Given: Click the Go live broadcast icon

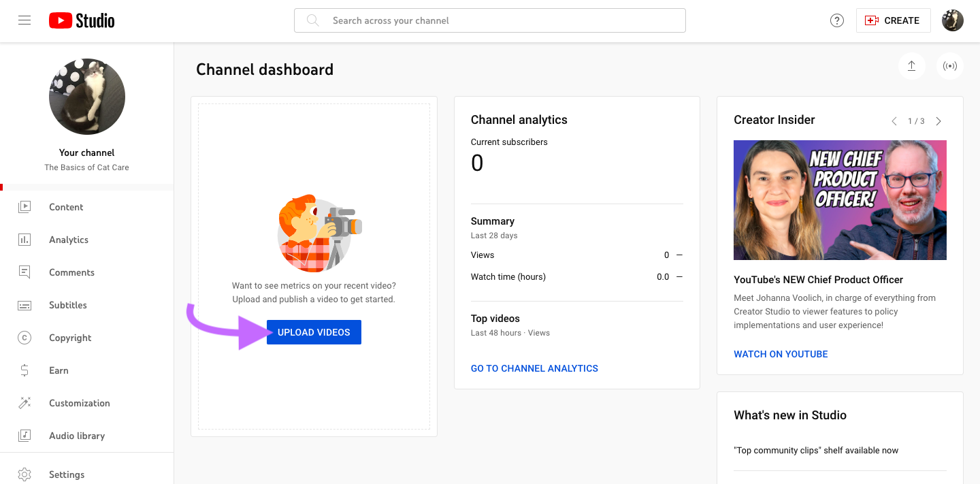Looking at the screenshot, I should point(950,66).
